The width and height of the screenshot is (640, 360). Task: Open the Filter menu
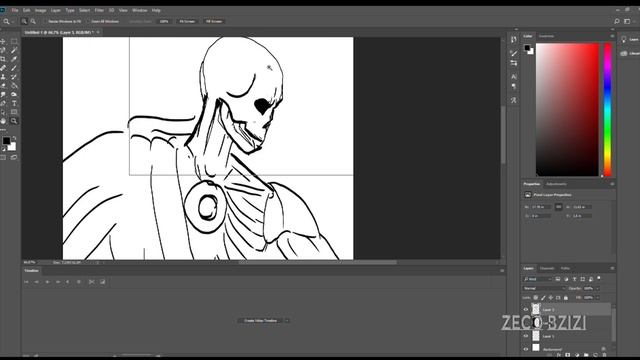pyautogui.click(x=99, y=10)
